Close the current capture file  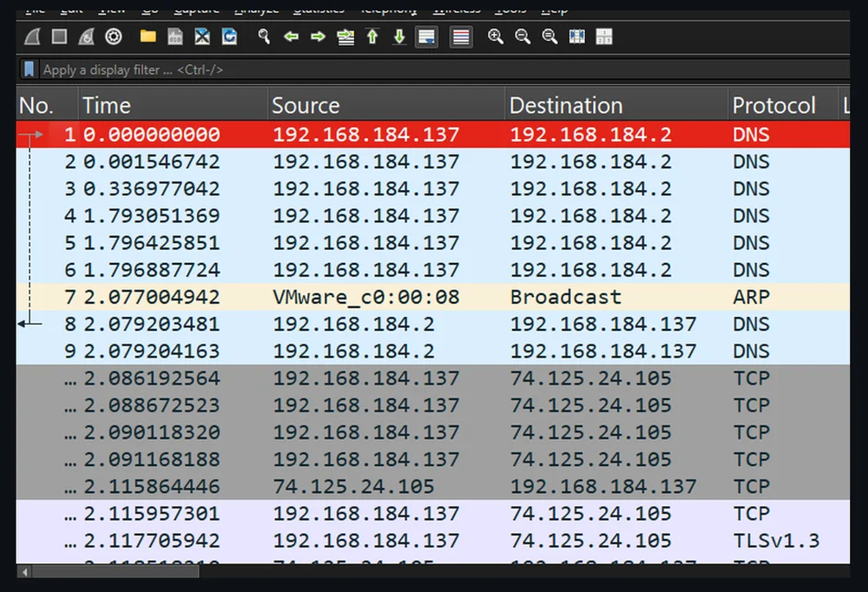[x=202, y=37]
